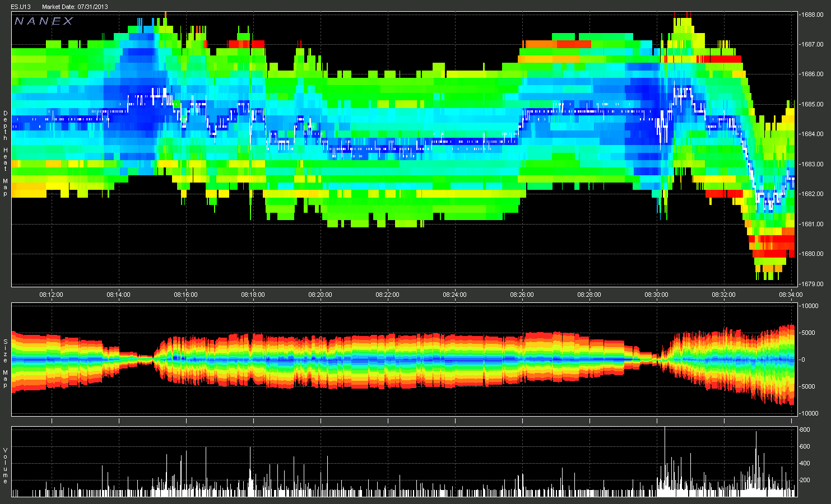831x504 pixels.
Task: Click the 10000 size map scale label
Action: pyautogui.click(x=810, y=306)
